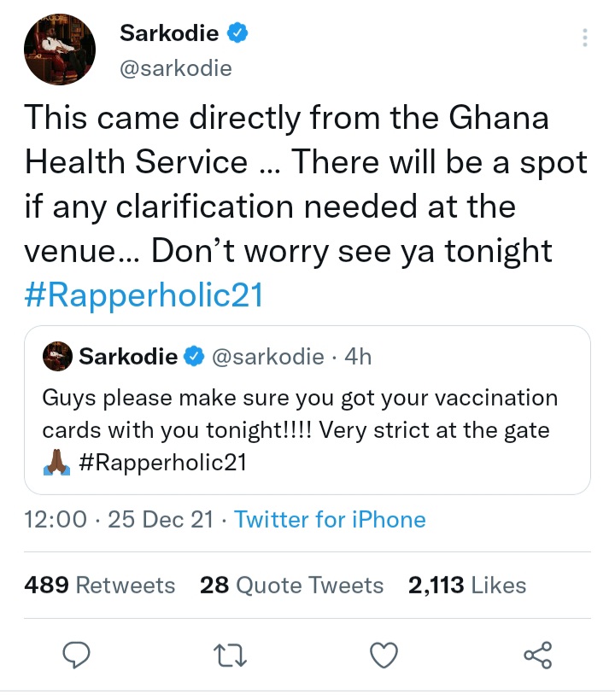View the 2,113 Likes list
The width and height of the screenshot is (615, 700).
467,585
